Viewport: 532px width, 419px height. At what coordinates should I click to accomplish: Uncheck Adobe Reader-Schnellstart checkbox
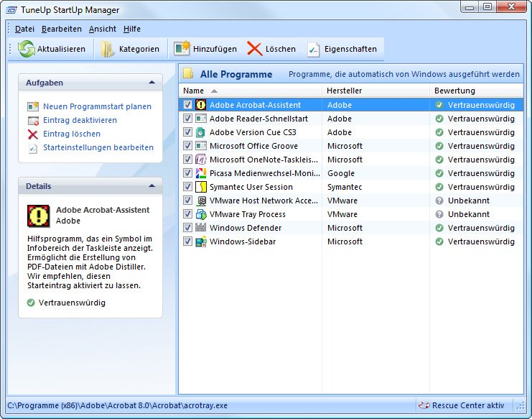187,118
